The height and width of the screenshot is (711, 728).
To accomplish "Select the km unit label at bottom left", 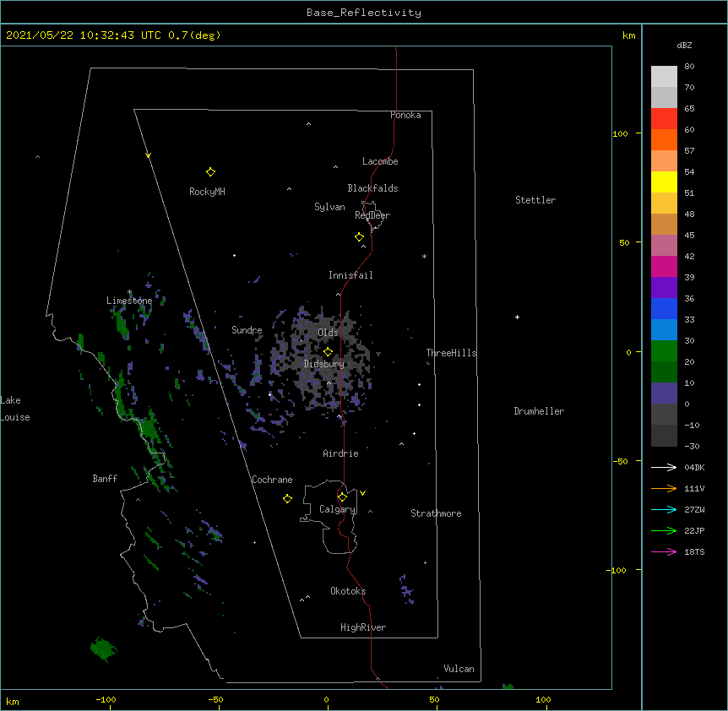I will click(x=12, y=701).
